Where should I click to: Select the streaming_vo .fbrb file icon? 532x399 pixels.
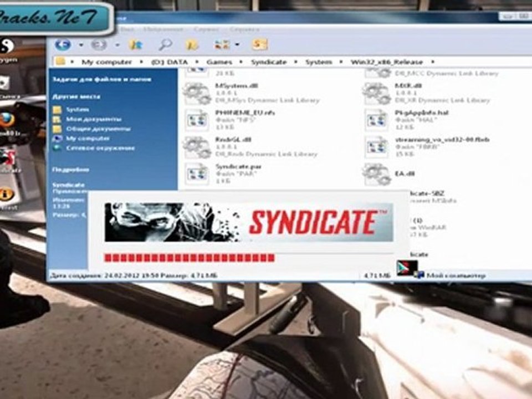click(376, 147)
